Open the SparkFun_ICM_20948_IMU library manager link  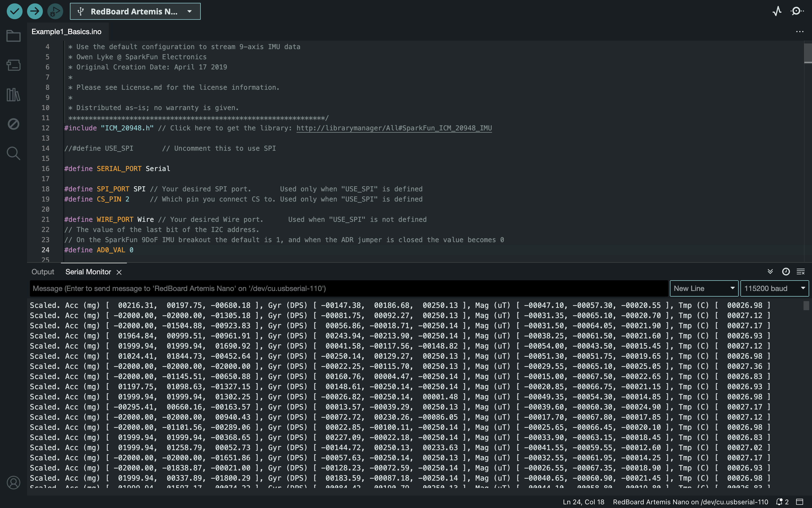click(394, 128)
